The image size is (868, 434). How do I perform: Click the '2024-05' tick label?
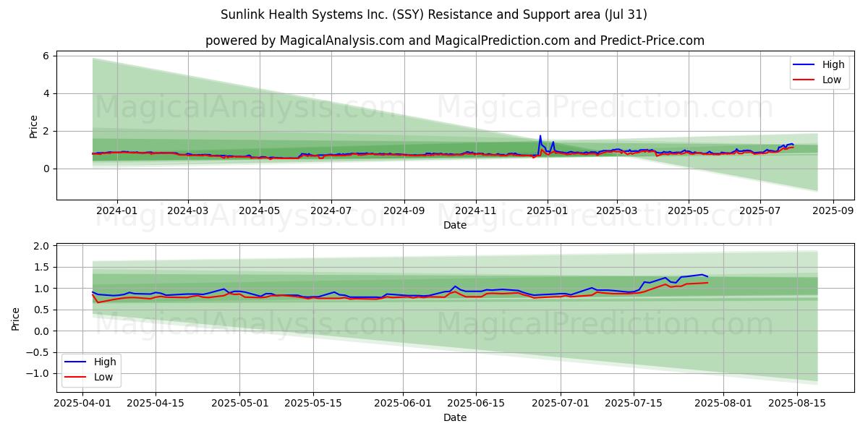coord(259,210)
